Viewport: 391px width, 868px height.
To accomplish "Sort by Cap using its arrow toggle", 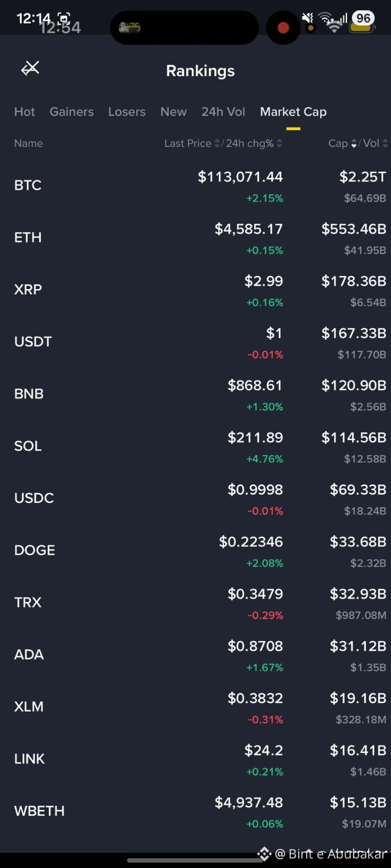I will [354, 143].
